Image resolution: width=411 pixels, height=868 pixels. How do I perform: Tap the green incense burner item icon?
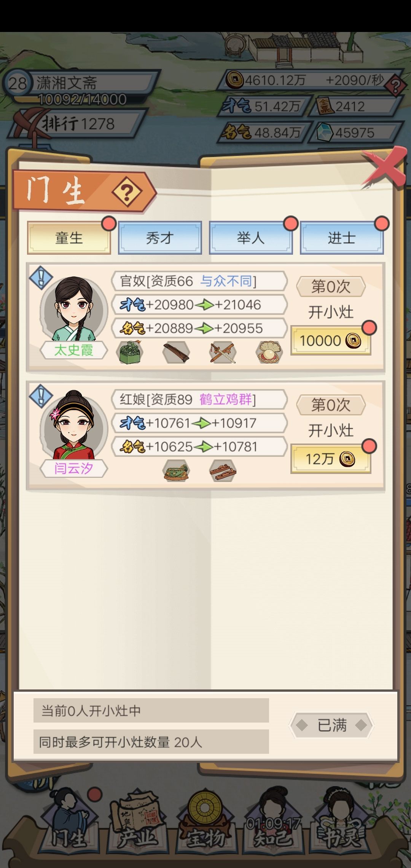176,471
